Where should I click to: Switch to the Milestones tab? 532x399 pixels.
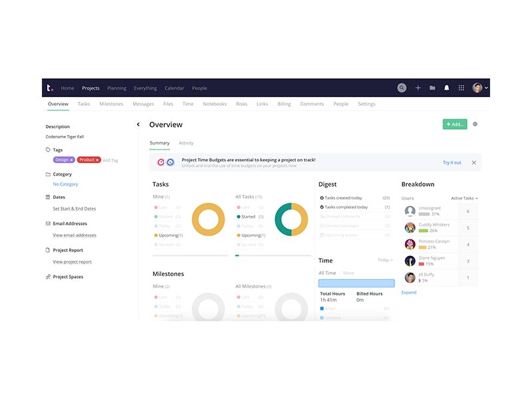point(111,104)
